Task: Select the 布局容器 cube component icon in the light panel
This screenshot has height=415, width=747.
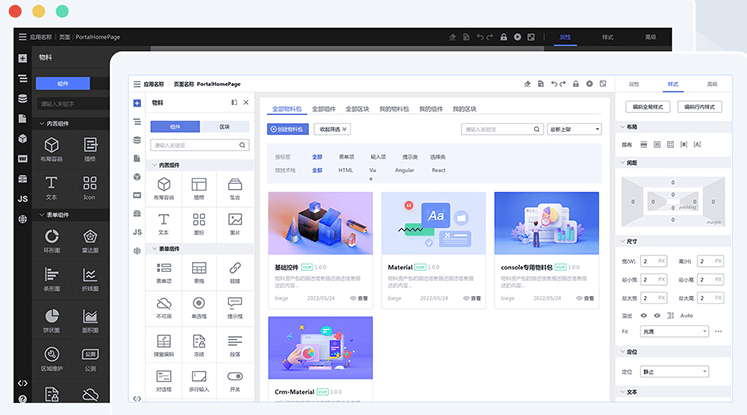Action: 164,186
